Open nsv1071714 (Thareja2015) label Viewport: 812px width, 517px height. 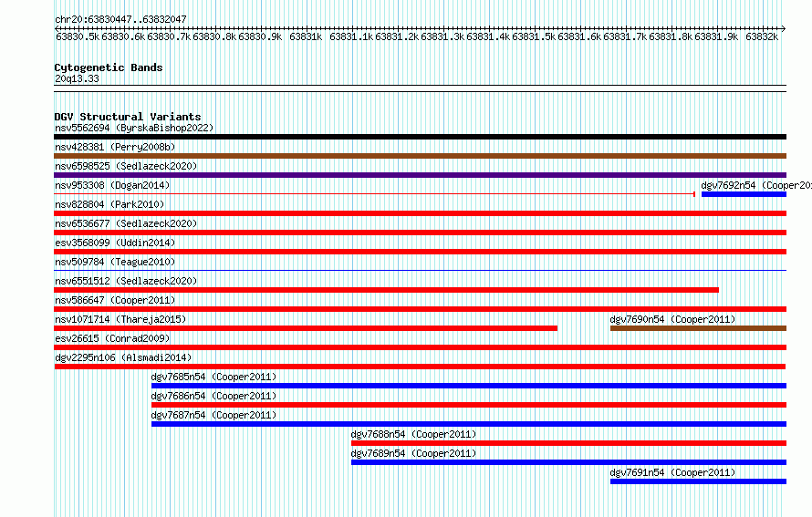click(120, 319)
